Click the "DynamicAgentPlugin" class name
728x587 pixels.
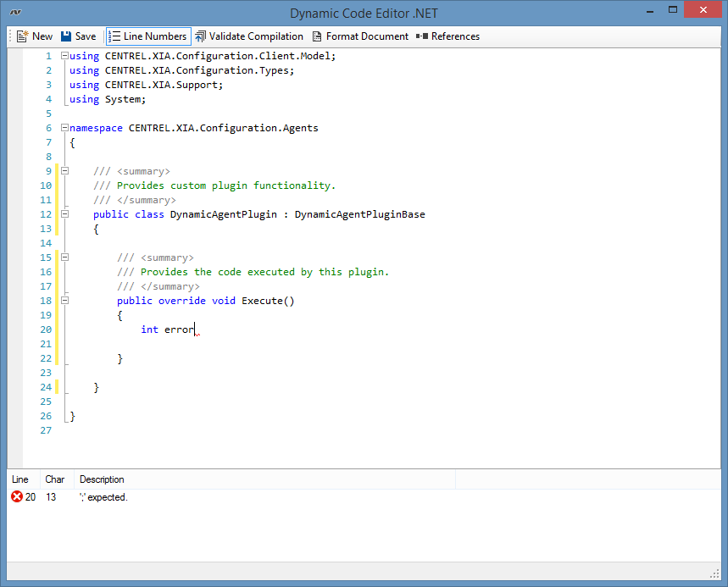pos(224,214)
